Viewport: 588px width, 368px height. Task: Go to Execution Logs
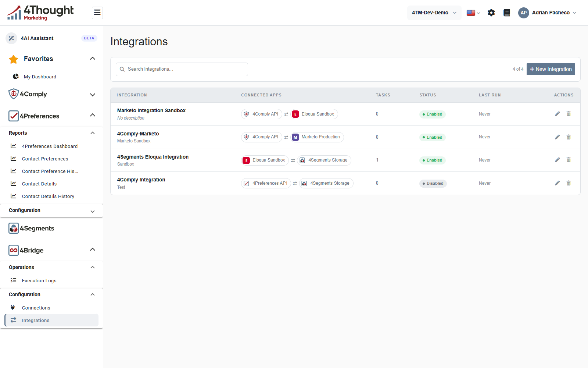[39, 280]
